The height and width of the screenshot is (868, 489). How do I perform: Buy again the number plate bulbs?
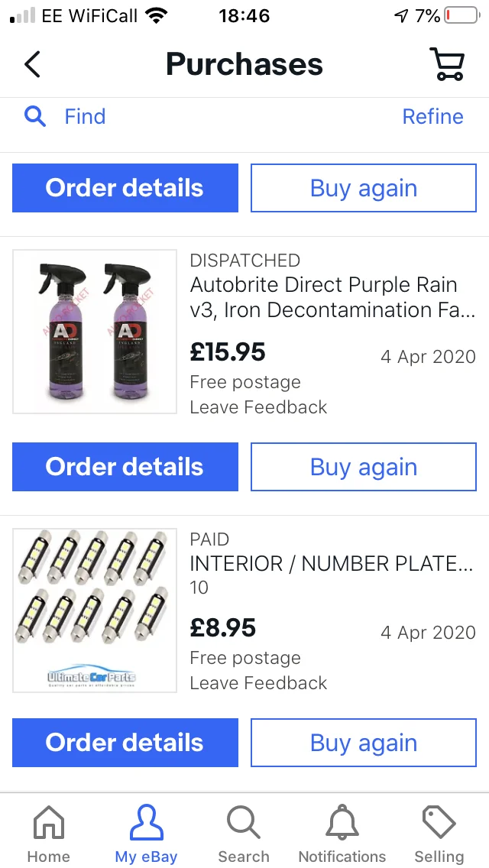(x=363, y=743)
